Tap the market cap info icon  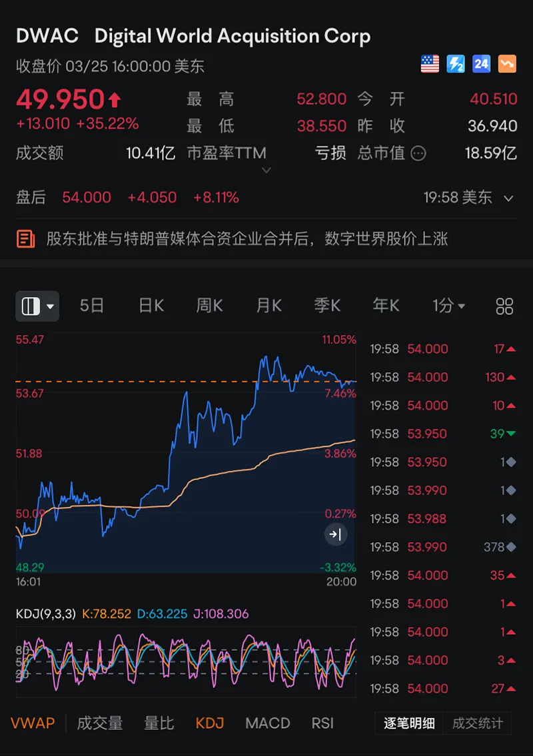pos(418,154)
